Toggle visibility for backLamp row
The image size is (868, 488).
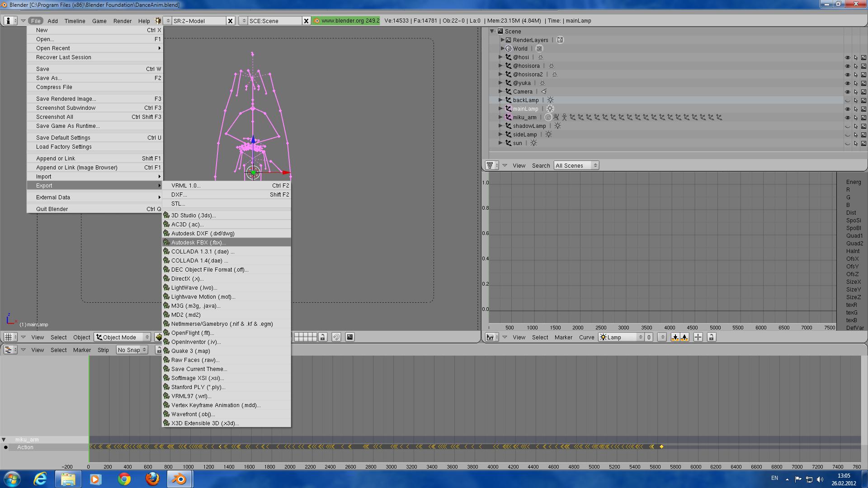tap(848, 100)
